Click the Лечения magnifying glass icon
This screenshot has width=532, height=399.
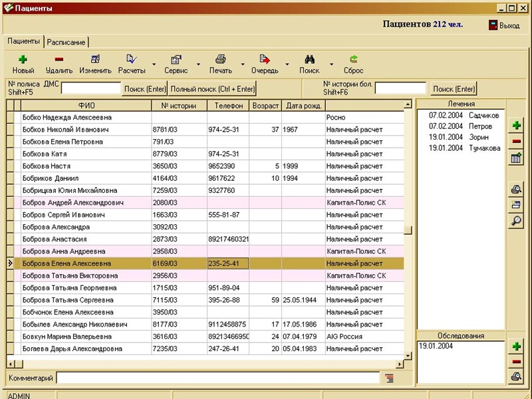tap(517, 221)
